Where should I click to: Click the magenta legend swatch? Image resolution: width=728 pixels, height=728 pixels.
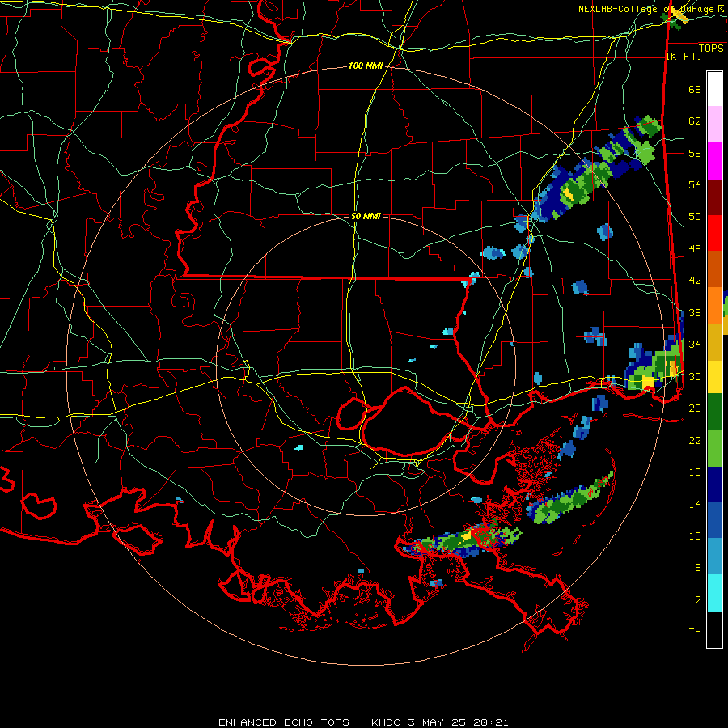click(714, 161)
